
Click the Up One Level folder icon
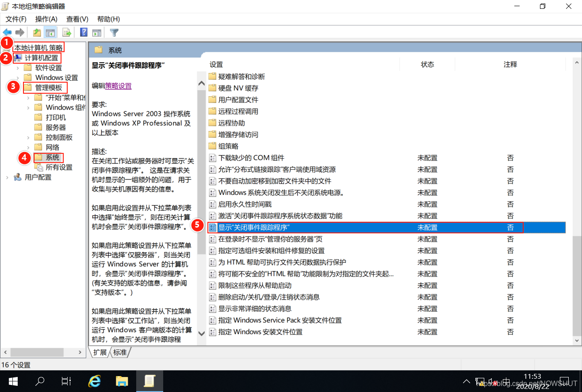(x=37, y=32)
